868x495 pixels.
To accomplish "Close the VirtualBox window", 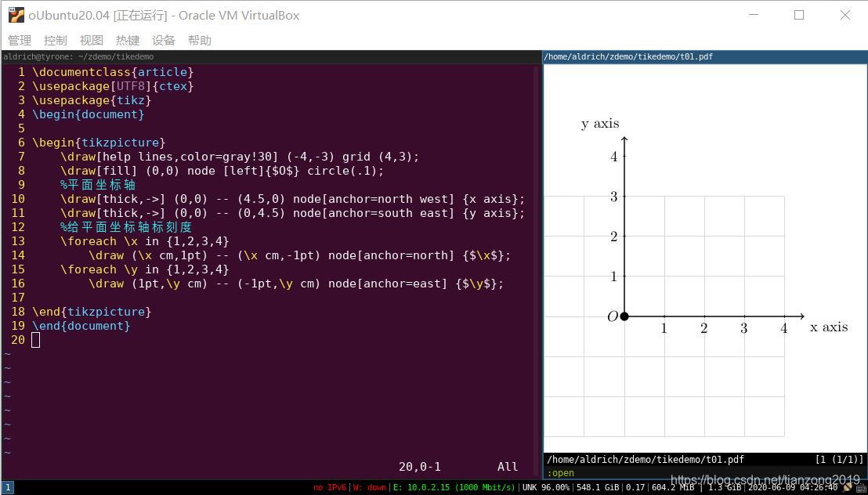I will [844, 15].
